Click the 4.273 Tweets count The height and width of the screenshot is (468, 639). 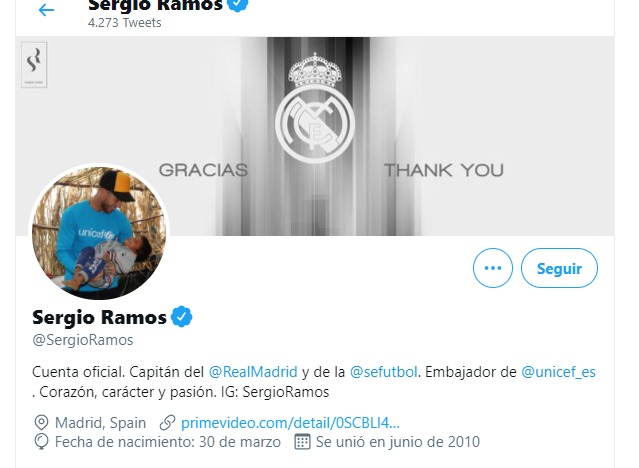pos(125,22)
